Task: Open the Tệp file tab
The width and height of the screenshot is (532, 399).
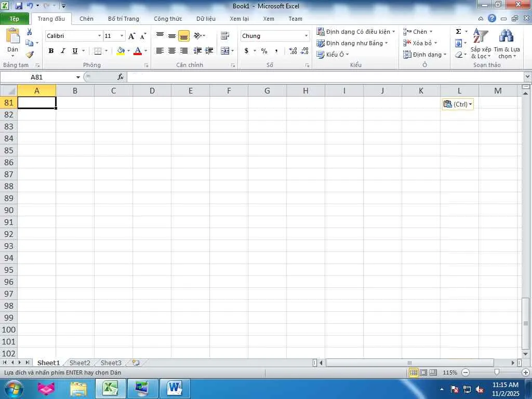Action: coord(14,19)
